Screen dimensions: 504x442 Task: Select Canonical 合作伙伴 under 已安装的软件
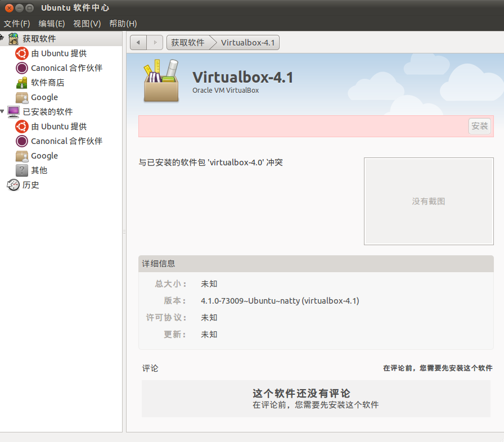(66, 141)
